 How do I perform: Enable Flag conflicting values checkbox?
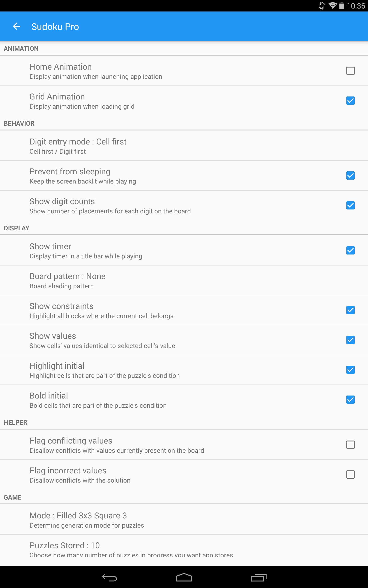pyautogui.click(x=350, y=445)
